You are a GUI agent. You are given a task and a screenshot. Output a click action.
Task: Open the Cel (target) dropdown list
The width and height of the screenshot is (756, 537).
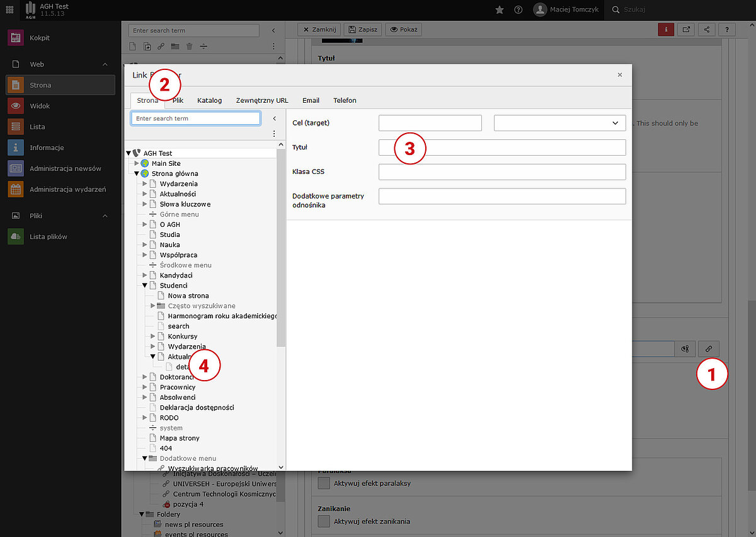pos(559,123)
